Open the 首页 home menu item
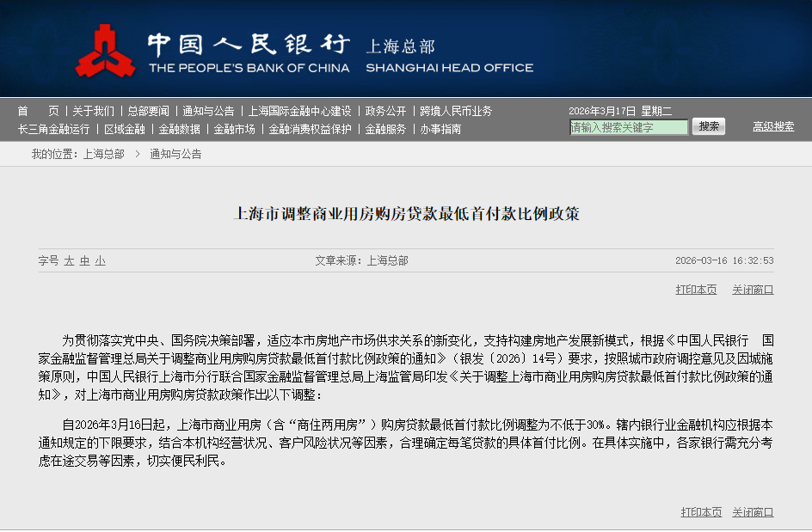 pos(38,111)
